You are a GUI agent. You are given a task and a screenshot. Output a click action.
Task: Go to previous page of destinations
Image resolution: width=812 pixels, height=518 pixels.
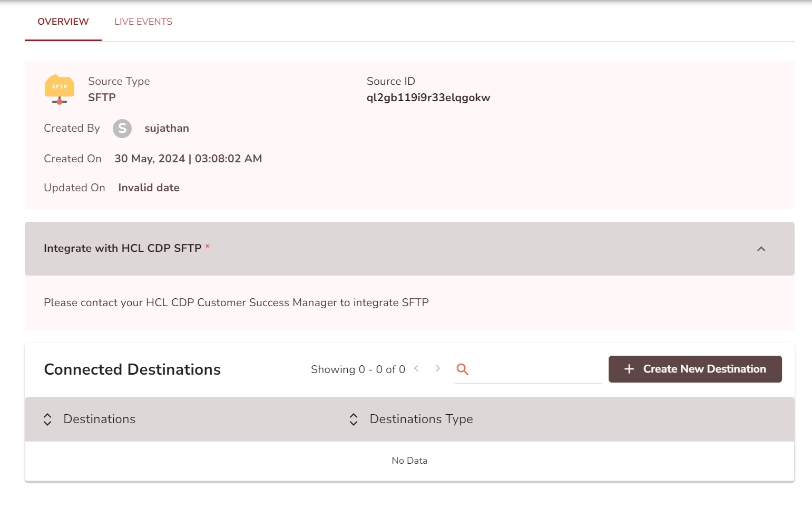[416, 369]
